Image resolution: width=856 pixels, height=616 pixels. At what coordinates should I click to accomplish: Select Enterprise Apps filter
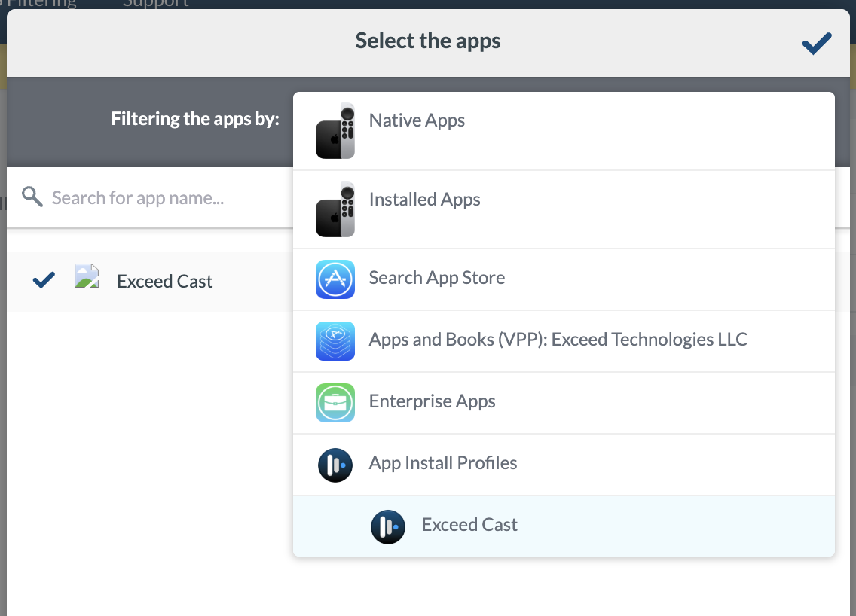tap(564, 403)
